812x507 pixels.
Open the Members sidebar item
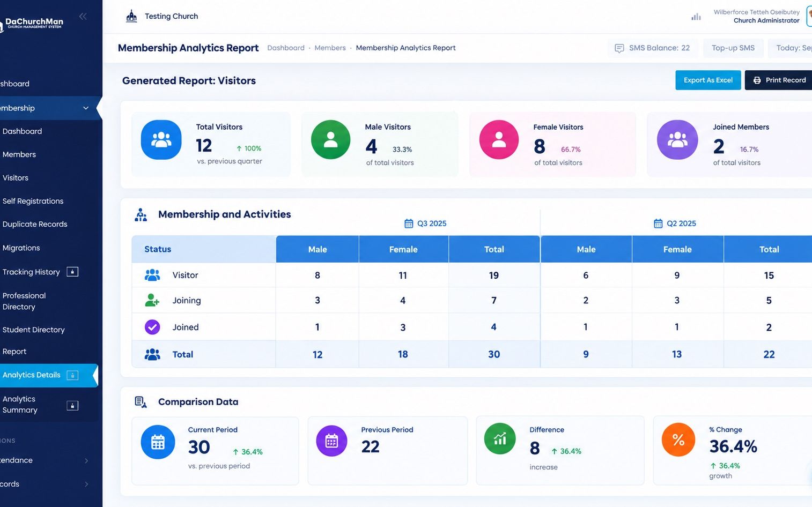[x=19, y=154]
